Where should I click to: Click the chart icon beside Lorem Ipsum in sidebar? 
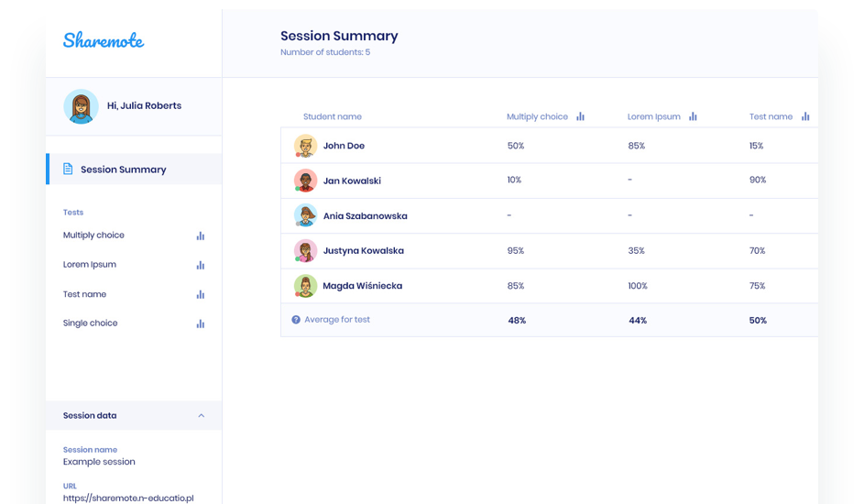pyautogui.click(x=200, y=265)
